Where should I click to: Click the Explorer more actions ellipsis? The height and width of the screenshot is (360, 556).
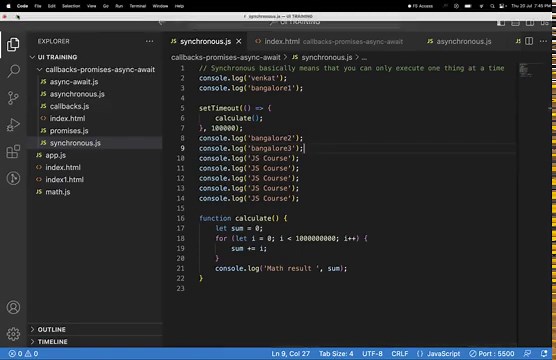click(150, 41)
